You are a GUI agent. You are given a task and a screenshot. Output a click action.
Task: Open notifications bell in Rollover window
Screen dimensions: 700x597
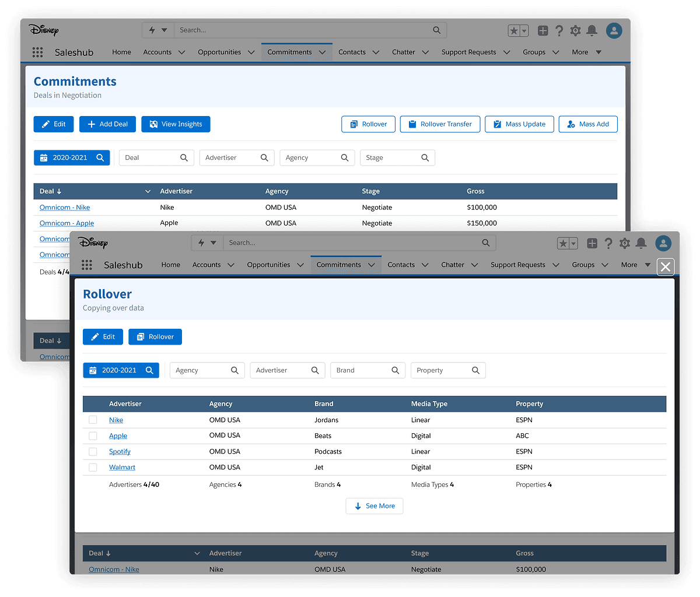pos(641,243)
